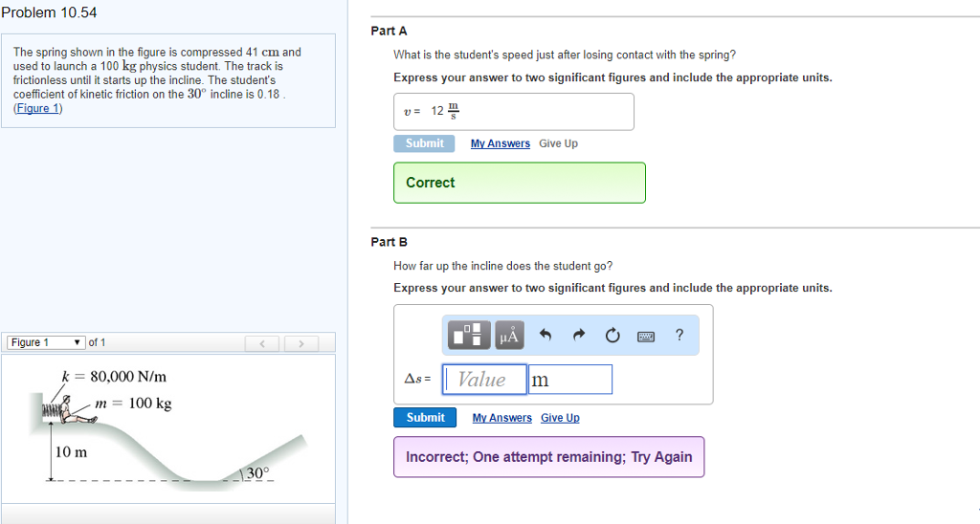Open the Figure 1 link in problem text
980x524 pixels.
pos(37,108)
